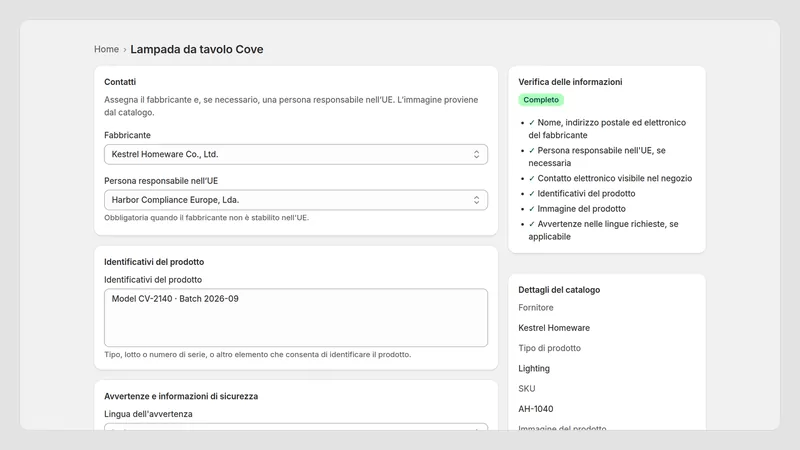Click the Lingua dell'avvertenza label
Viewport: 800px width, 450px height.
(148, 414)
